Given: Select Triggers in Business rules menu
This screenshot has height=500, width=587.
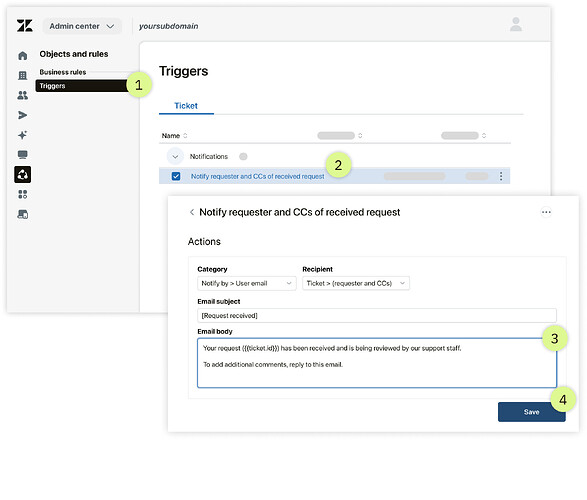Looking at the screenshot, I should pyautogui.click(x=82, y=86).
